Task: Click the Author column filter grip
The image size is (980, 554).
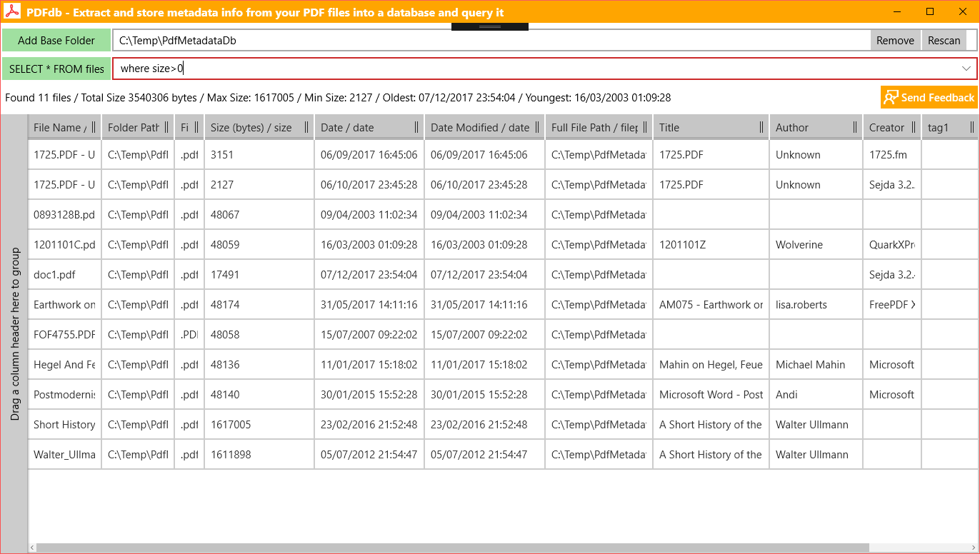Action: pos(855,128)
